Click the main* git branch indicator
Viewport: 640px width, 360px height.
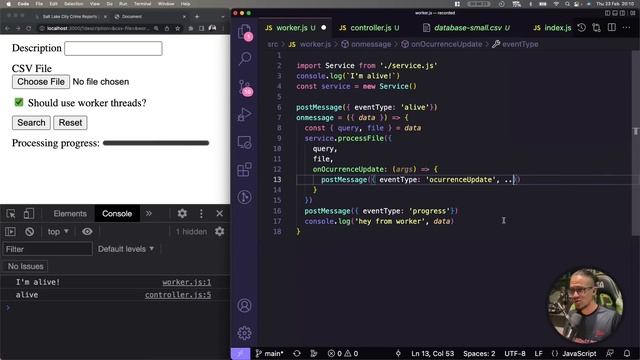tap(269, 353)
